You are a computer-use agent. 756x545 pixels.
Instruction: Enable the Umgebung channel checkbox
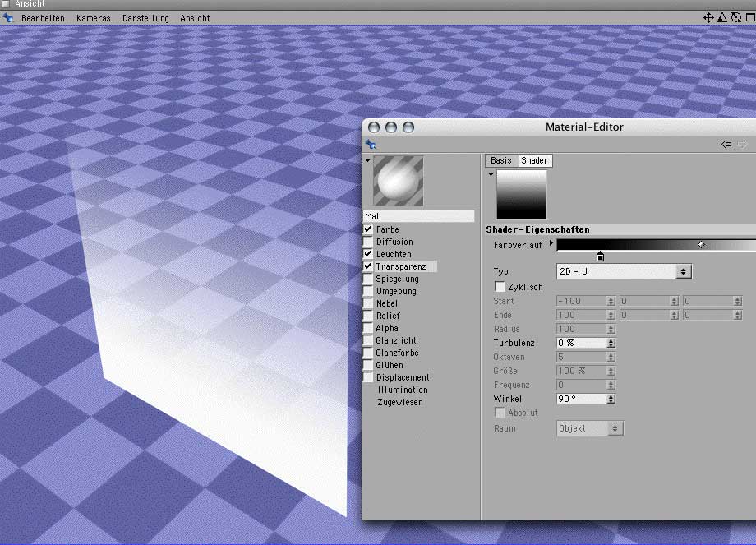[368, 291]
